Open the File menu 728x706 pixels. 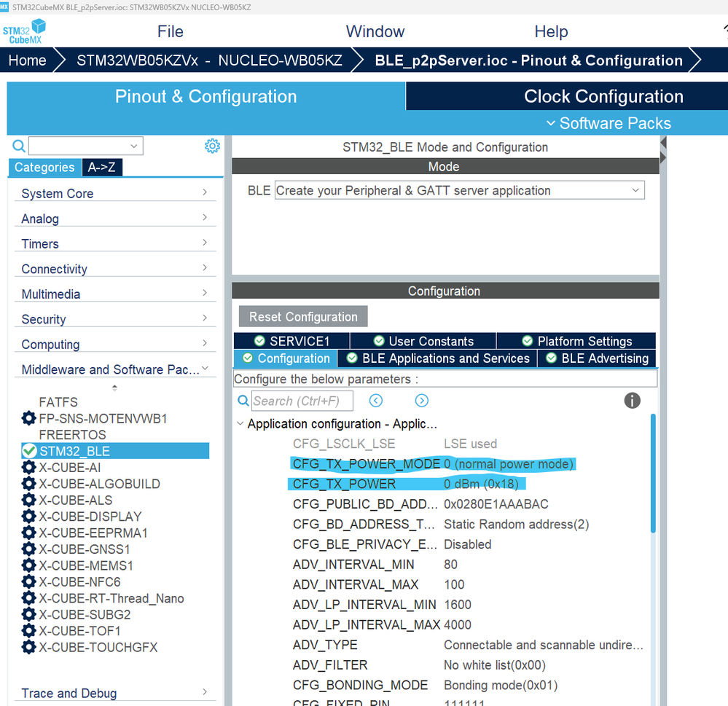pyautogui.click(x=170, y=31)
